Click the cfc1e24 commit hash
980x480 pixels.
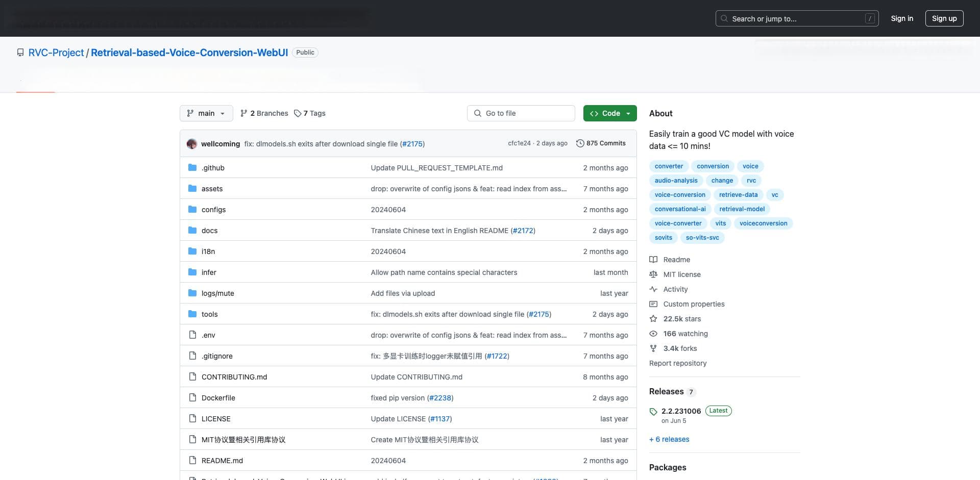(519, 143)
